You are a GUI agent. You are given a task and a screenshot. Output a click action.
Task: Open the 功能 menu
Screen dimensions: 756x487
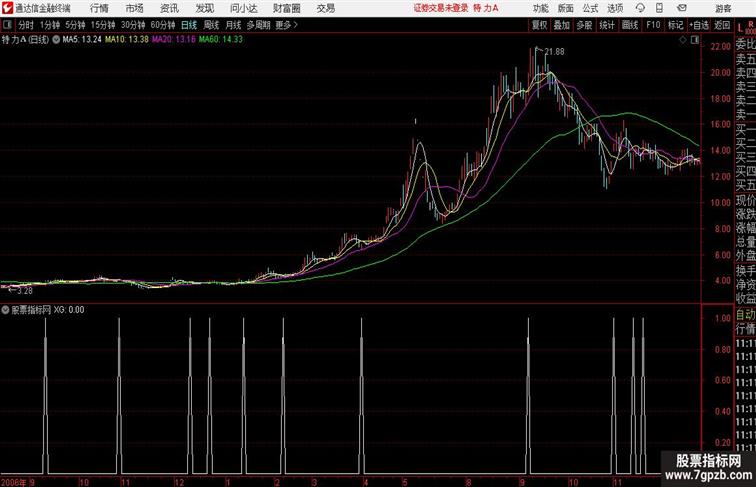(540, 8)
